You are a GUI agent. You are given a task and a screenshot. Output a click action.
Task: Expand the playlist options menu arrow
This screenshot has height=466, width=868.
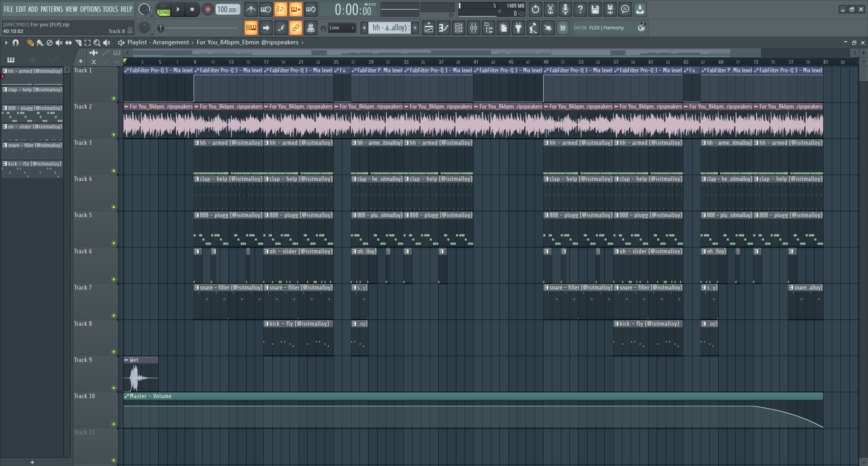(6, 43)
